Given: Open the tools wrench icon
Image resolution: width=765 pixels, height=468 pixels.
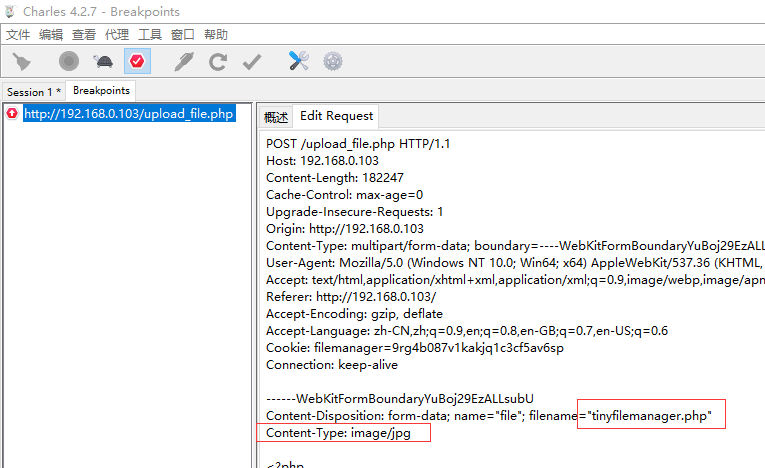Looking at the screenshot, I should (x=299, y=61).
